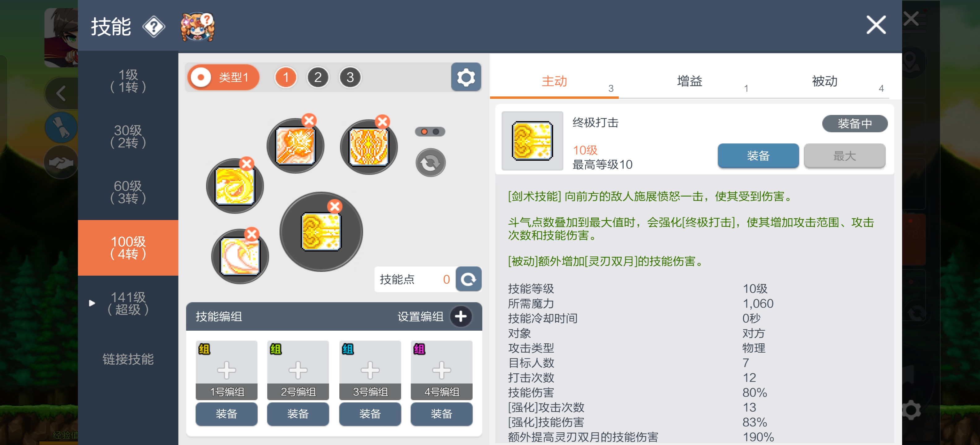
Task: Open the Link Skills (链接技能) section
Action: tap(128, 359)
